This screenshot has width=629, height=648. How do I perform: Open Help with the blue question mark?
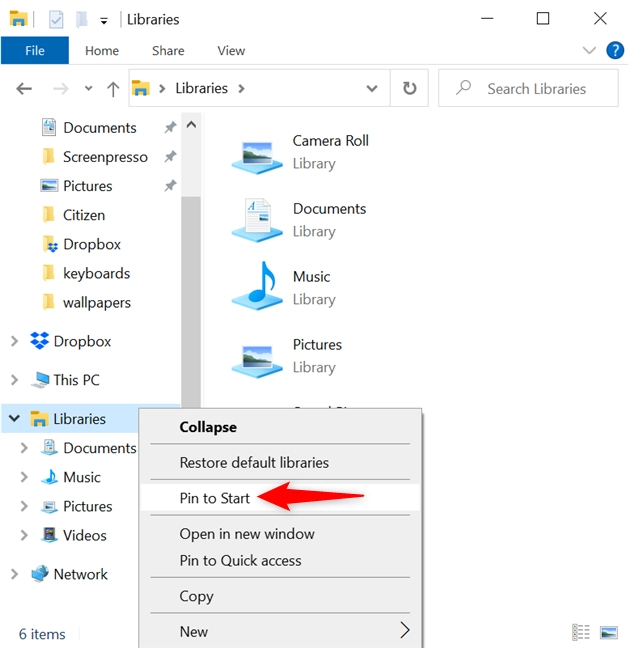pyautogui.click(x=615, y=50)
